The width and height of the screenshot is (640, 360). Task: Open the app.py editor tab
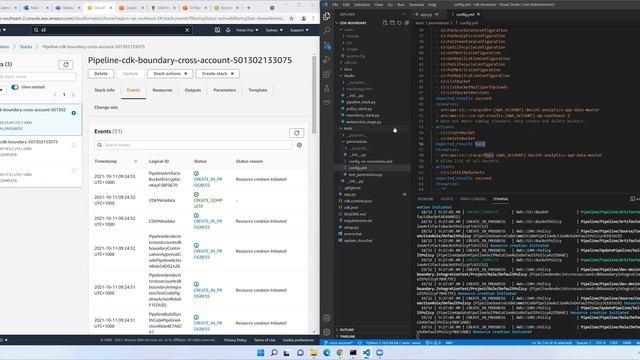point(427,14)
